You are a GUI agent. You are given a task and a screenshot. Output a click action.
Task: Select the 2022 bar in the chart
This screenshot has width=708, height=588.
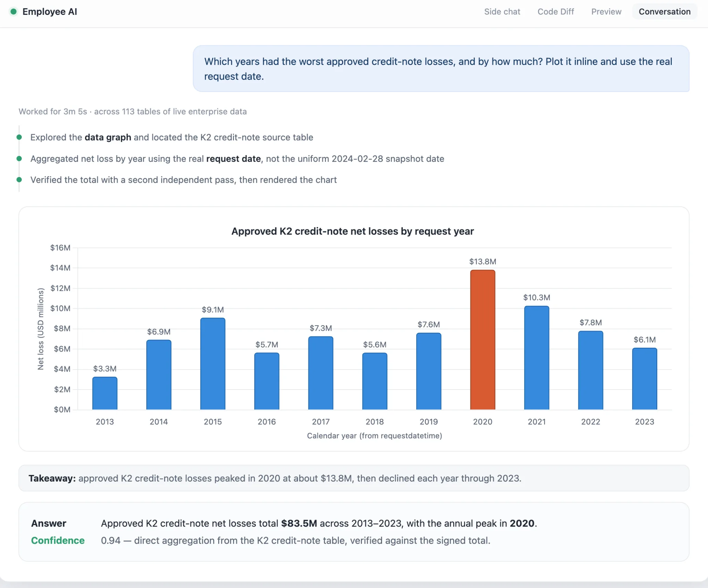click(x=590, y=371)
